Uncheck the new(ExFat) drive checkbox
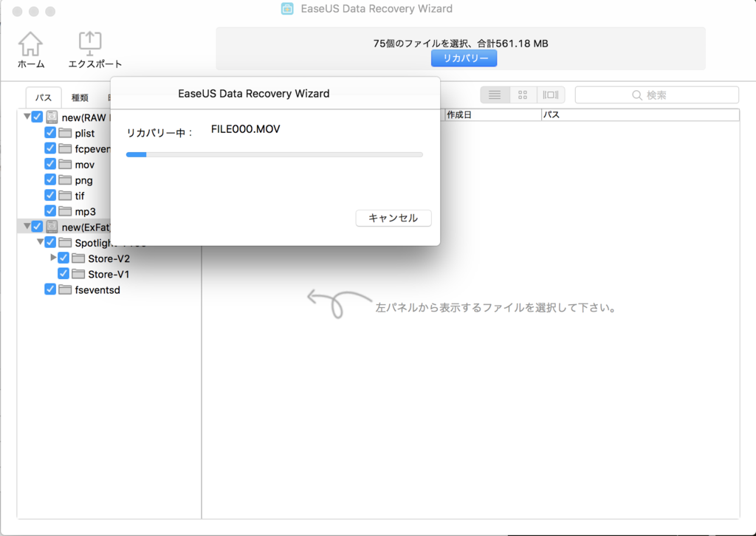The image size is (756, 536). coord(37,226)
